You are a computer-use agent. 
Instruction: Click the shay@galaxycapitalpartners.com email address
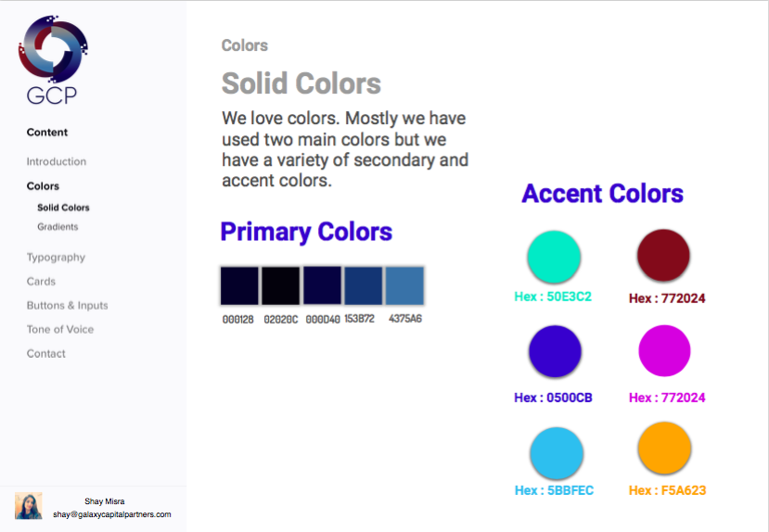coord(112,514)
